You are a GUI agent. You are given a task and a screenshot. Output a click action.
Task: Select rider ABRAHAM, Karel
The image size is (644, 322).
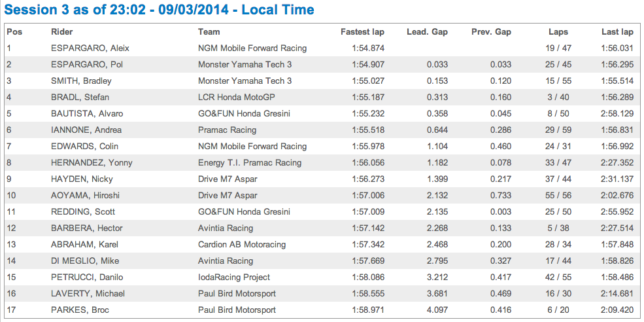[x=84, y=245]
